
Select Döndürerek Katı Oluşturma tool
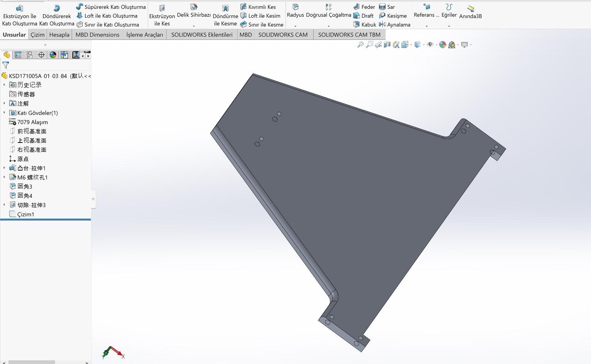[57, 16]
